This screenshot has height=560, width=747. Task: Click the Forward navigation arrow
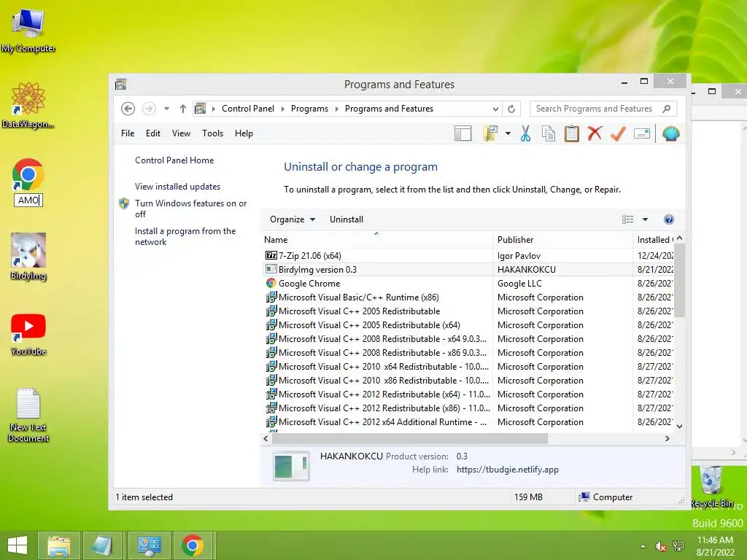pos(149,109)
